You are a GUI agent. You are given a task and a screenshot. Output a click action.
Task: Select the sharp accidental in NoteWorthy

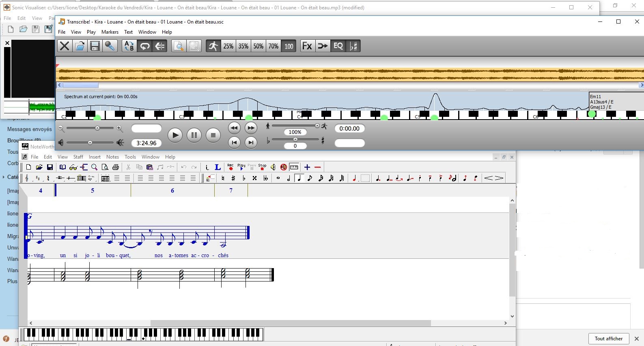point(233,178)
